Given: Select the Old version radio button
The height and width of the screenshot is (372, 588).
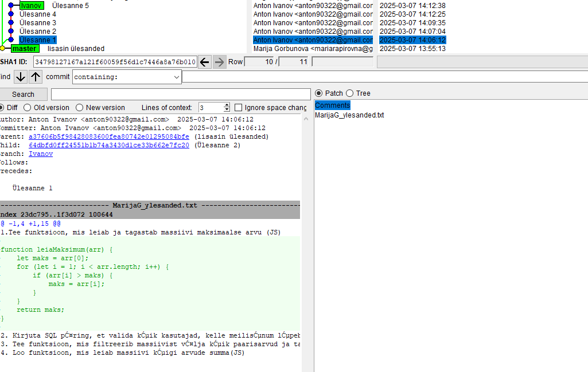Looking at the screenshot, I should (x=29, y=108).
